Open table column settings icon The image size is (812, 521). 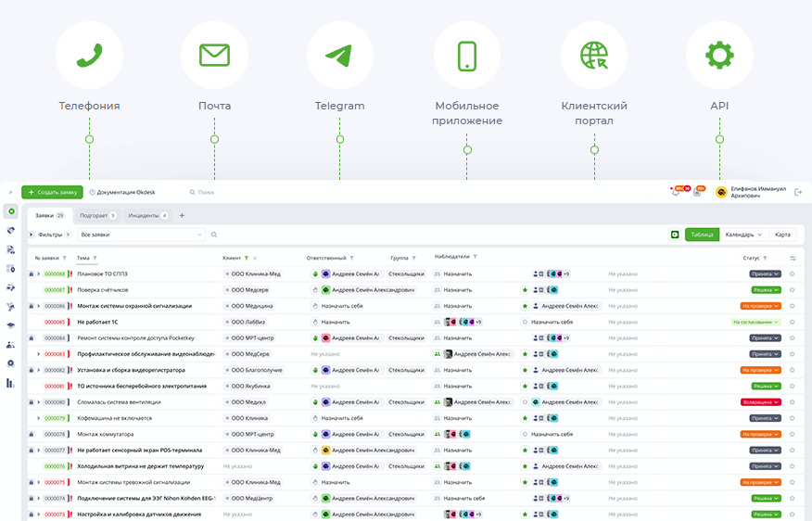tap(793, 258)
